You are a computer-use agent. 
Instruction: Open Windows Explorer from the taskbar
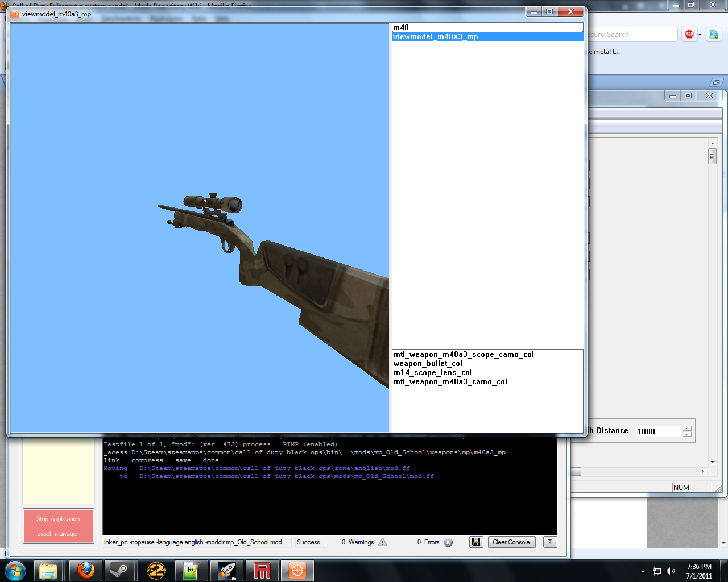click(x=48, y=570)
